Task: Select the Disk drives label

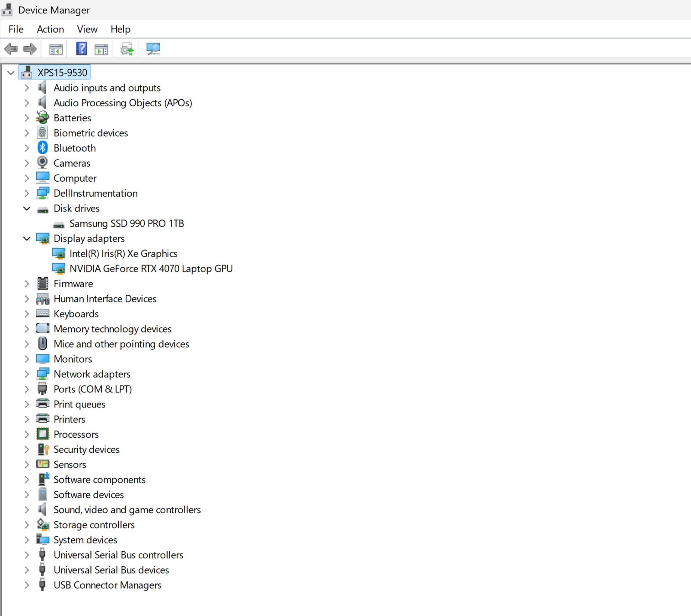Action: tap(76, 208)
